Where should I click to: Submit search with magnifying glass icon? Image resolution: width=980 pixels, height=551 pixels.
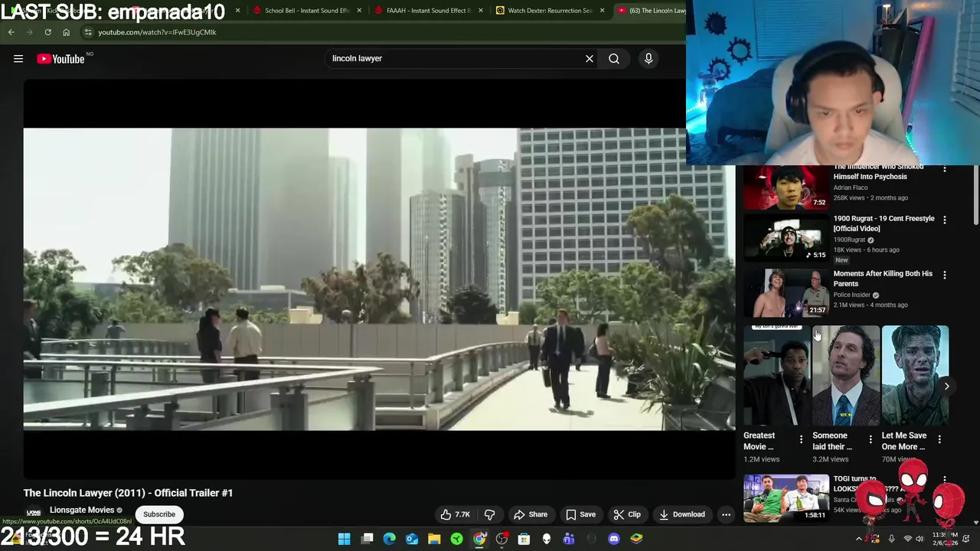(614, 58)
